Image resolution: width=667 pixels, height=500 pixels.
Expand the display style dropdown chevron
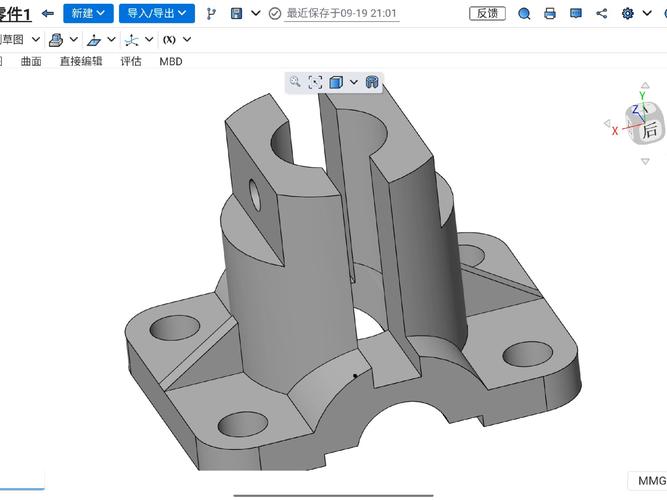tap(354, 82)
